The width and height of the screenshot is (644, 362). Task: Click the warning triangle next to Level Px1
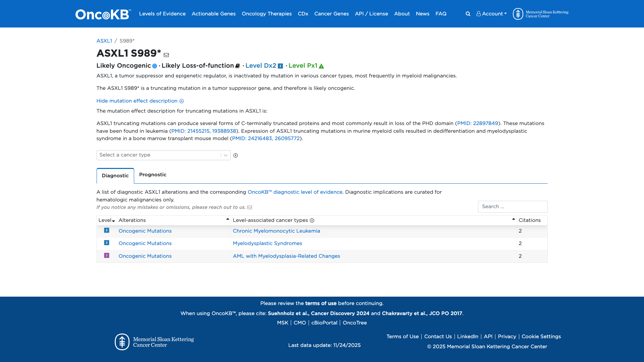pyautogui.click(x=321, y=66)
